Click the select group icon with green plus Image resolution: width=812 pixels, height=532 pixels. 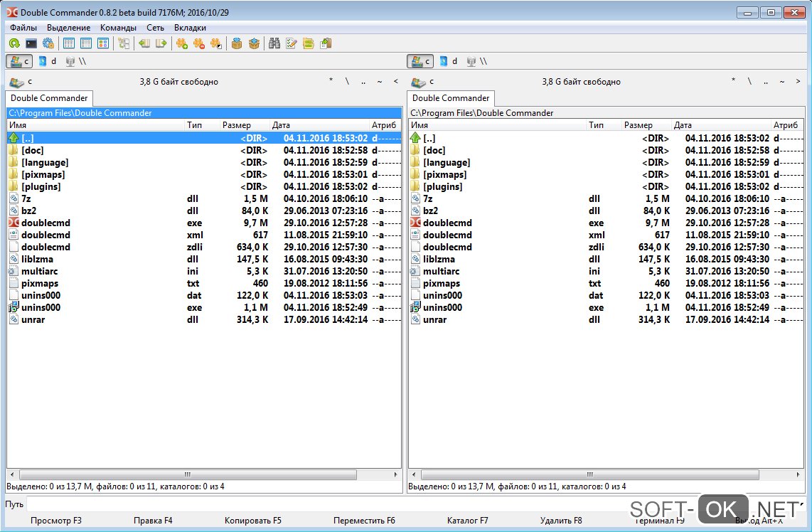(x=182, y=43)
